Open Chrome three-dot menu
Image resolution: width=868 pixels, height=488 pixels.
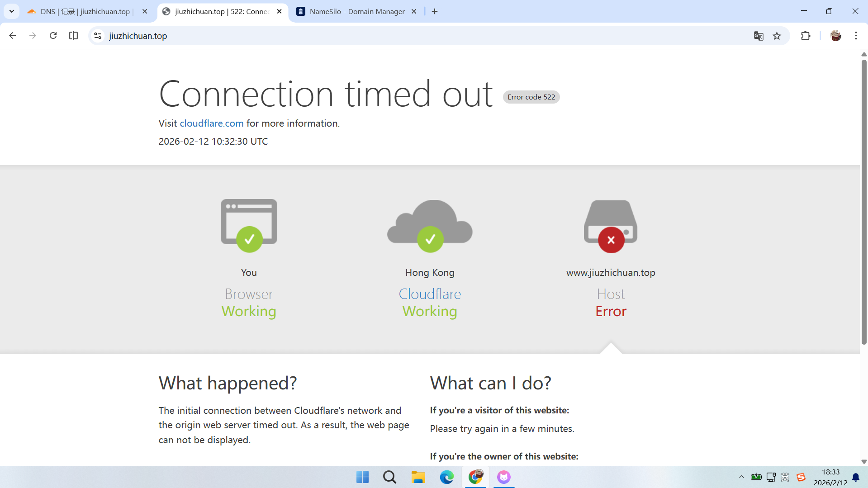click(x=856, y=36)
